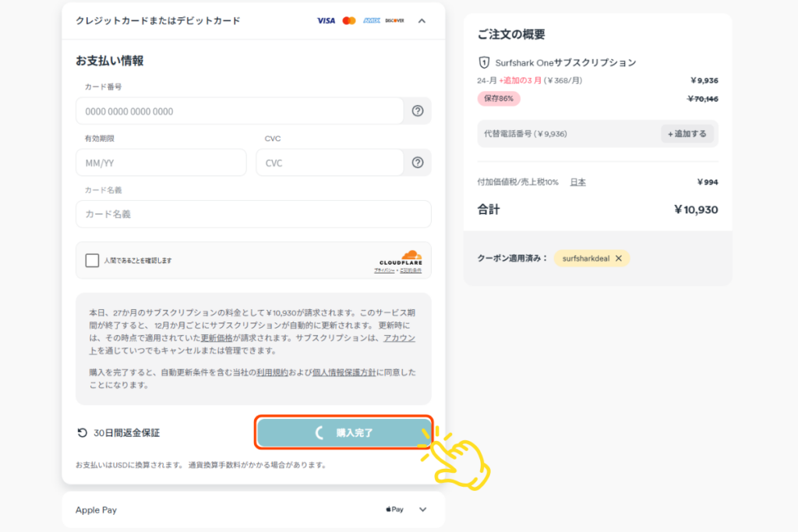Click the +追加する button for 代替電話番号
The image size is (798, 532).
click(687, 134)
